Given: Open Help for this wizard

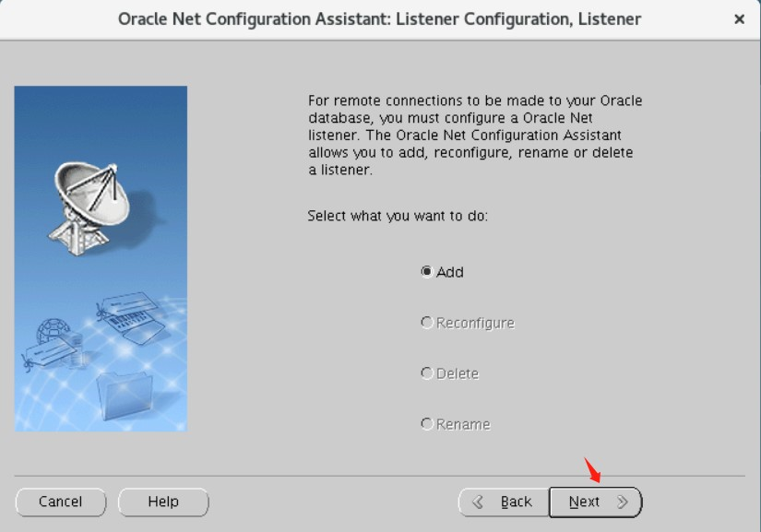Looking at the screenshot, I should tap(163, 502).
